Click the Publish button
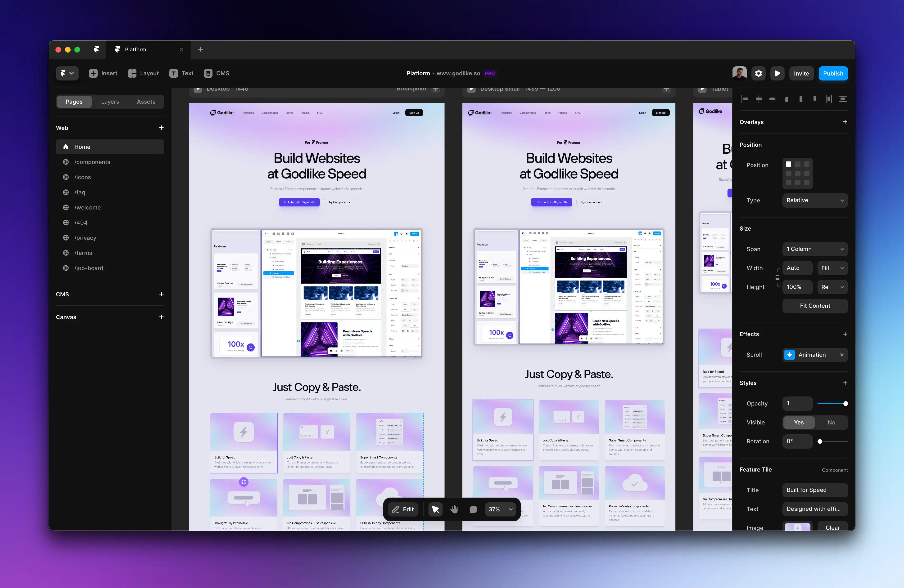The width and height of the screenshot is (904, 588). pos(833,73)
